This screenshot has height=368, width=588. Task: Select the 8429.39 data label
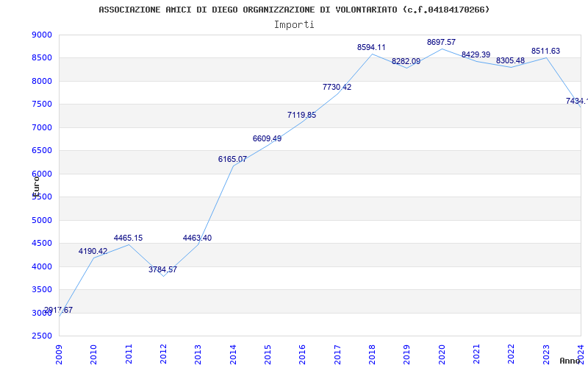[476, 54]
